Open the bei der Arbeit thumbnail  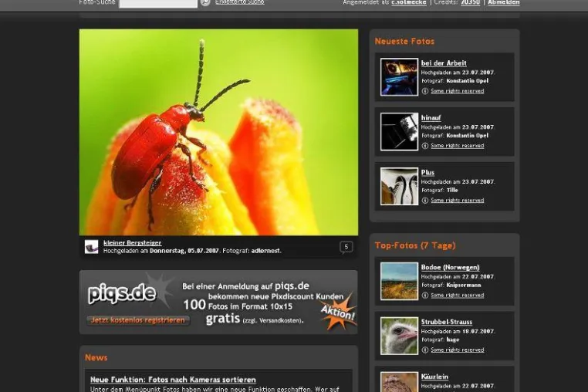(x=399, y=77)
